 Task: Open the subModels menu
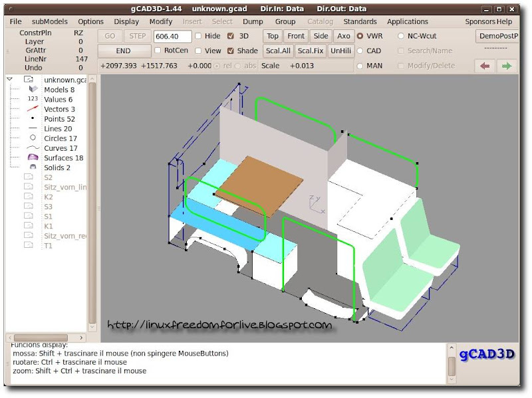[50, 21]
